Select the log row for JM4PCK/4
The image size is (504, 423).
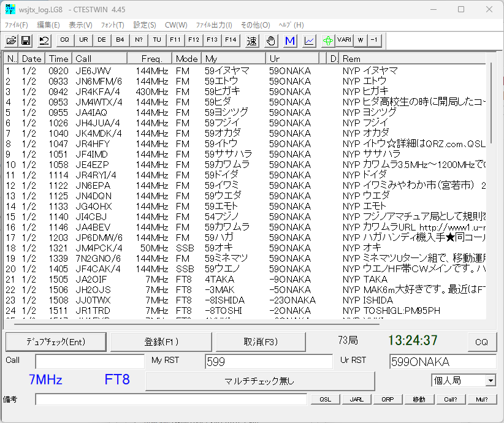click(x=245, y=248)
